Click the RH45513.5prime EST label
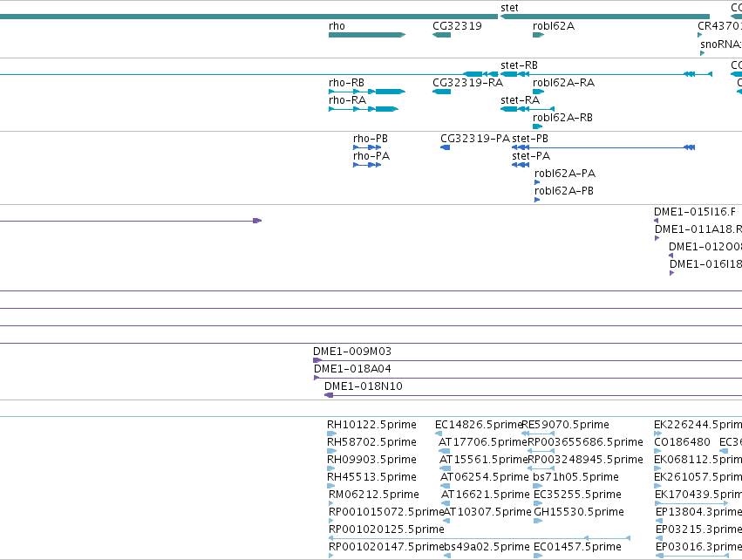Screen dimensions: 742x560 pos(371,476)
